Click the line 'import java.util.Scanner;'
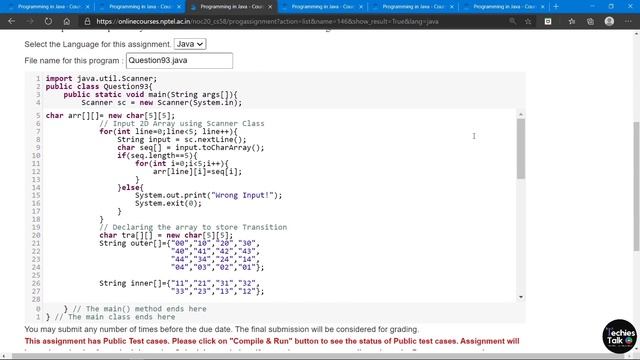The width and height of the screenshot is (640, 360). [101, 78]
